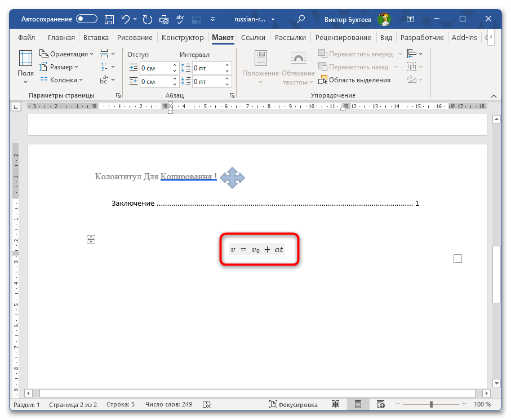
Task: Click the proofing errors icon in status bar
Action: [207, 404]
